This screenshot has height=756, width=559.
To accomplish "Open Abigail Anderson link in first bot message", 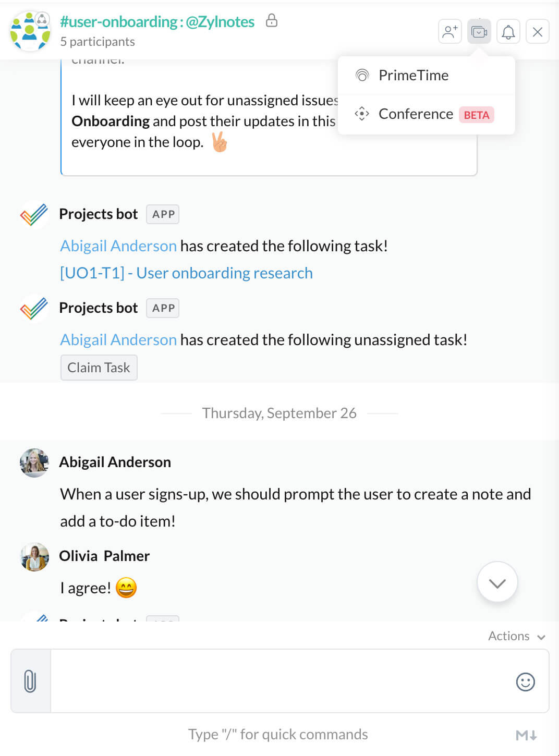I will 118,246.
